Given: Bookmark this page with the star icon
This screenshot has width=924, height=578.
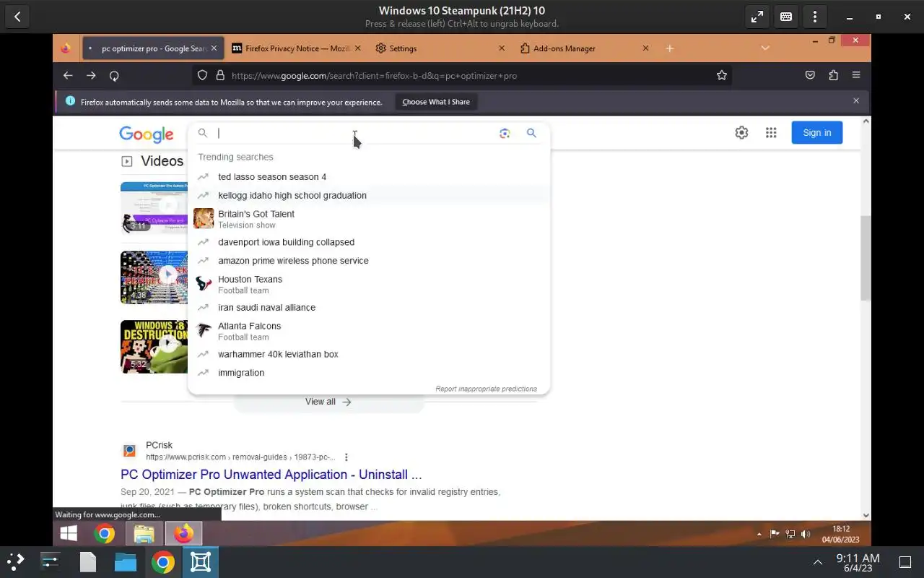Looking at the screenshot, I should (x=721, y=75).
